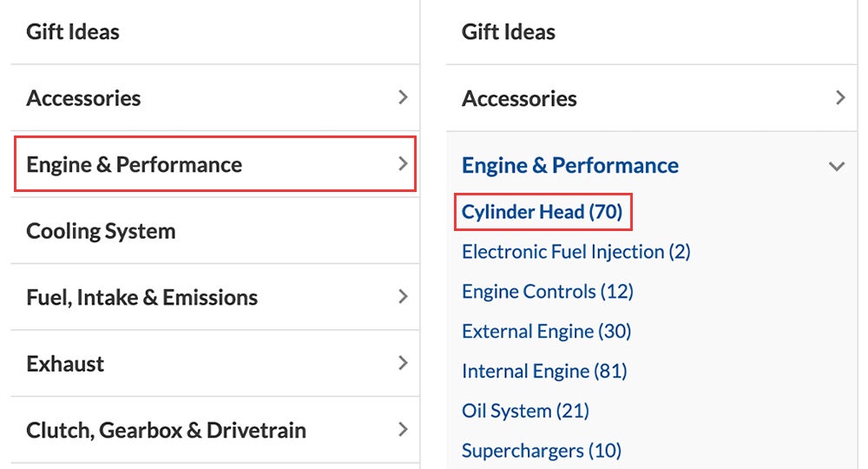Expand Accessories chevron in right menu

(840, 98)
